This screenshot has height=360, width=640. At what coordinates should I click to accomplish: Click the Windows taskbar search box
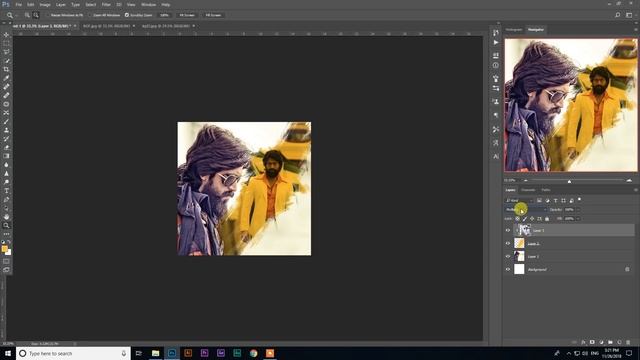pos(73,353)
